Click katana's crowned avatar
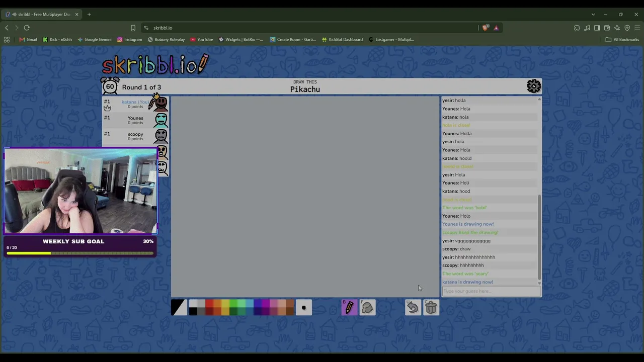The image size is (644, 362). click(x=160, y=103)
